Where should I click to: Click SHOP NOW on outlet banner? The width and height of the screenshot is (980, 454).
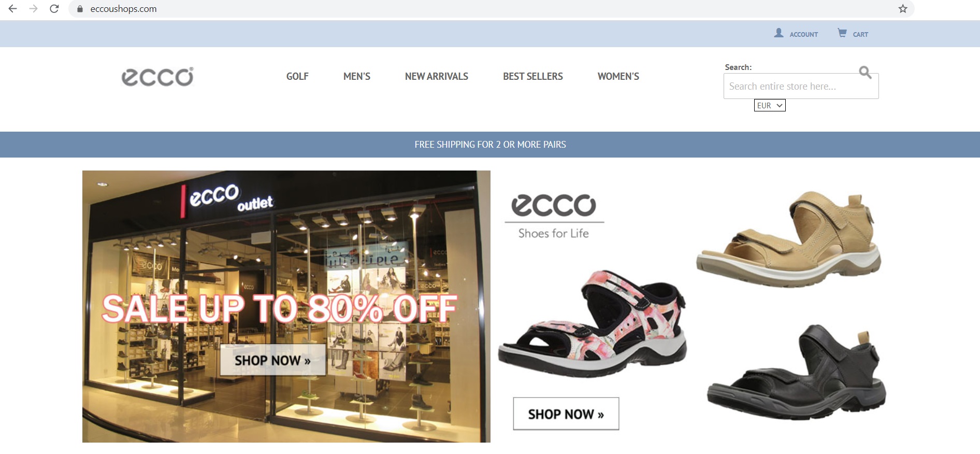(273, 360)
